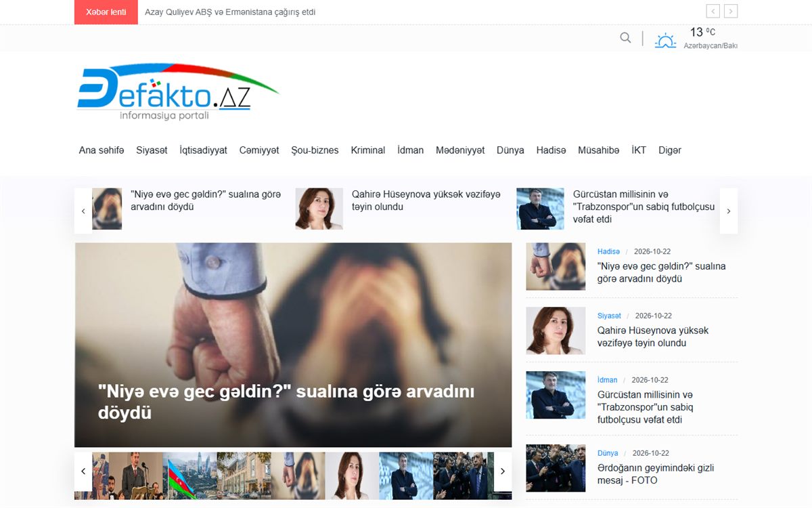The image size is (812, 508).
Task: Show next news ticker headline
Action: [x=731, y=11]
